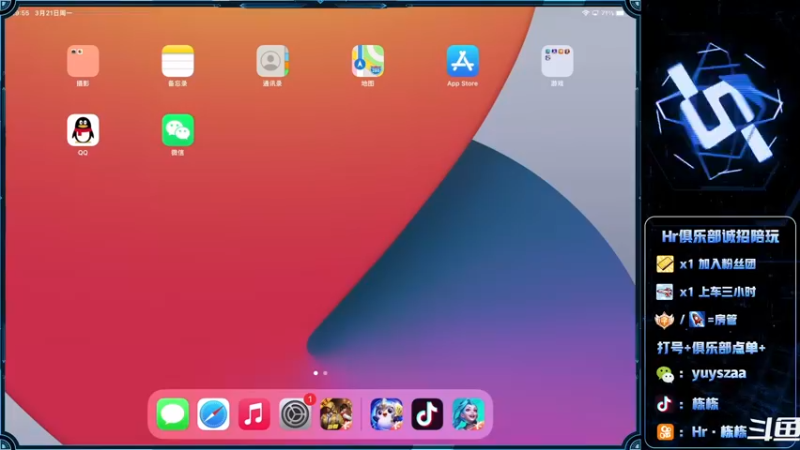
Task: Open the 摄影 photography folder
Action: [83, 61]
